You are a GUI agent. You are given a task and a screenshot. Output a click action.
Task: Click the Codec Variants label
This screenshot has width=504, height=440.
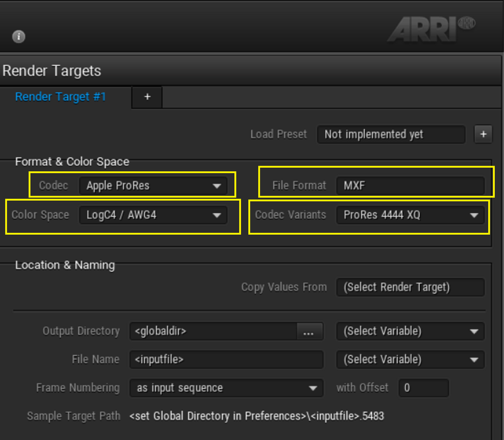pos(291,215)
